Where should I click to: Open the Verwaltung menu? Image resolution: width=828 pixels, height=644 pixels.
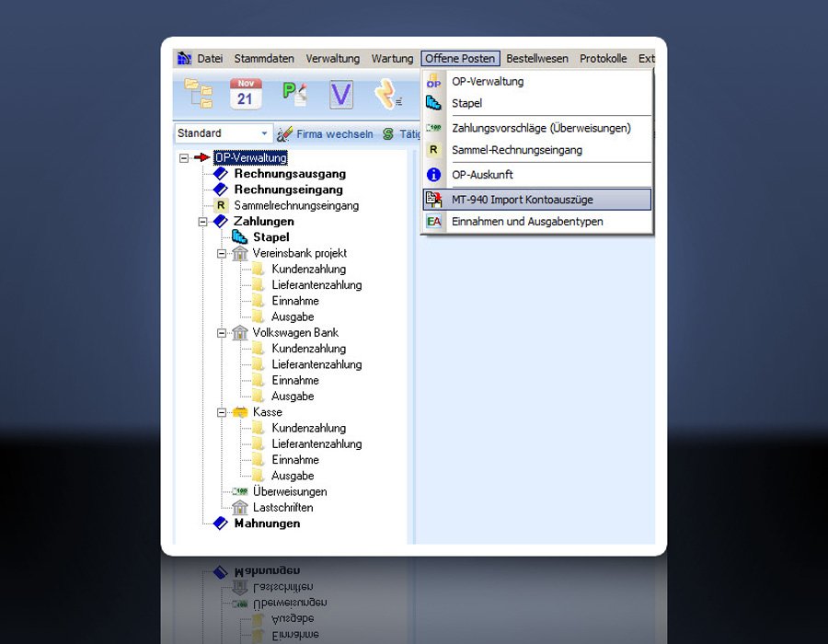point(333,59)
